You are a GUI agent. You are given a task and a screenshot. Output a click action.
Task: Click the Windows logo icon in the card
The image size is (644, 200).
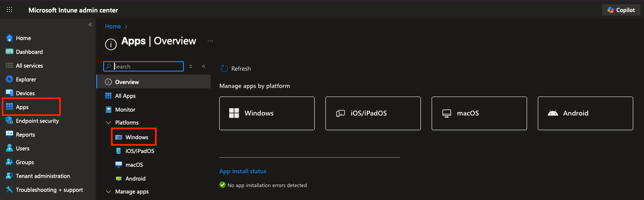pyautogui.click(x=234, y=113)
